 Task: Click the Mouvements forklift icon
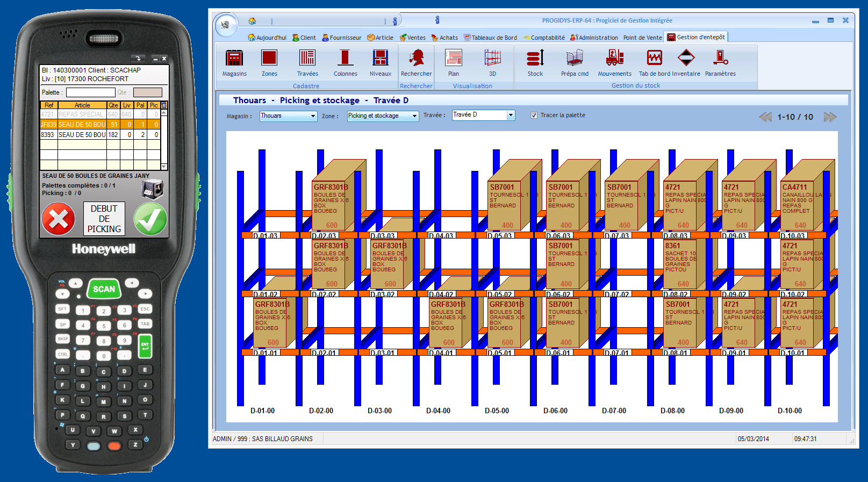tap(615, 58)
